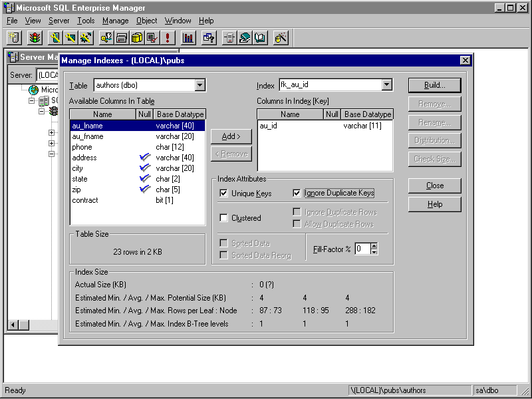Screen dimensions: 532x399
Task: Click the bar chart toolbar icon
Action: (188, 38)
